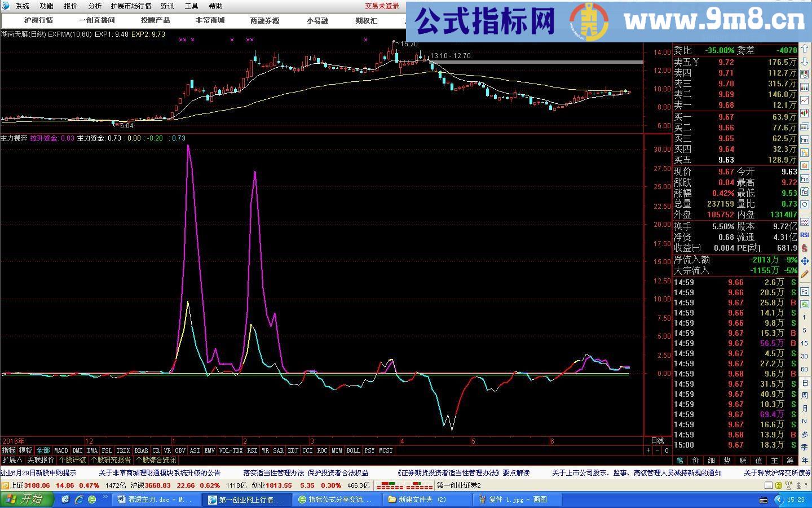Click the 360 browser green quick launch icon
Viewport: 812px width, 508px height.
[92, 500]
